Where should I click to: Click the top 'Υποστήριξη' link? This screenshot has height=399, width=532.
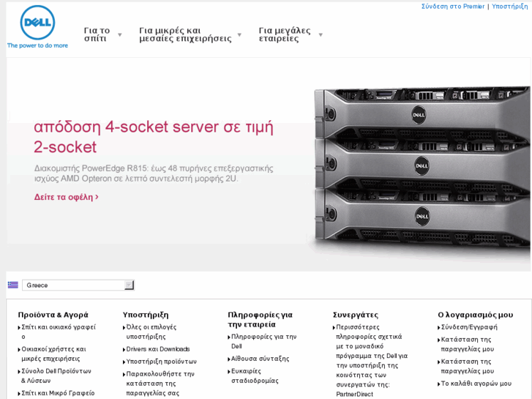click(x=510, y=7)
